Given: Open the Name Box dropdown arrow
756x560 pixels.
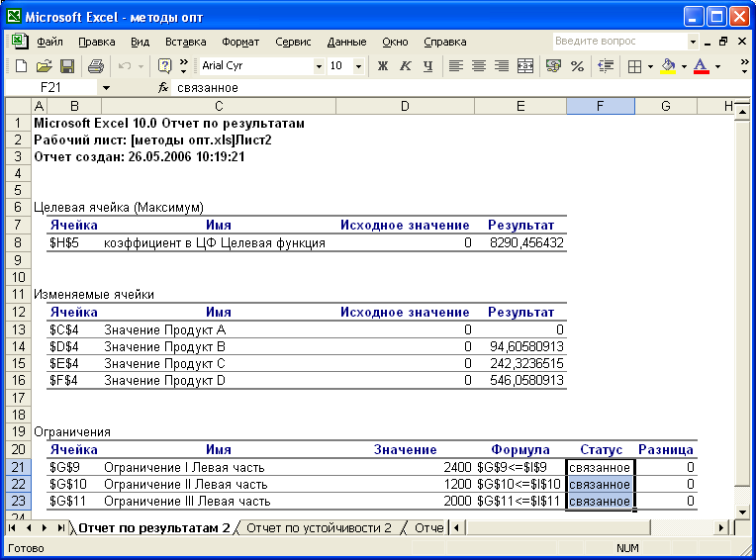Looking at the screenshot, I should 106,88.
